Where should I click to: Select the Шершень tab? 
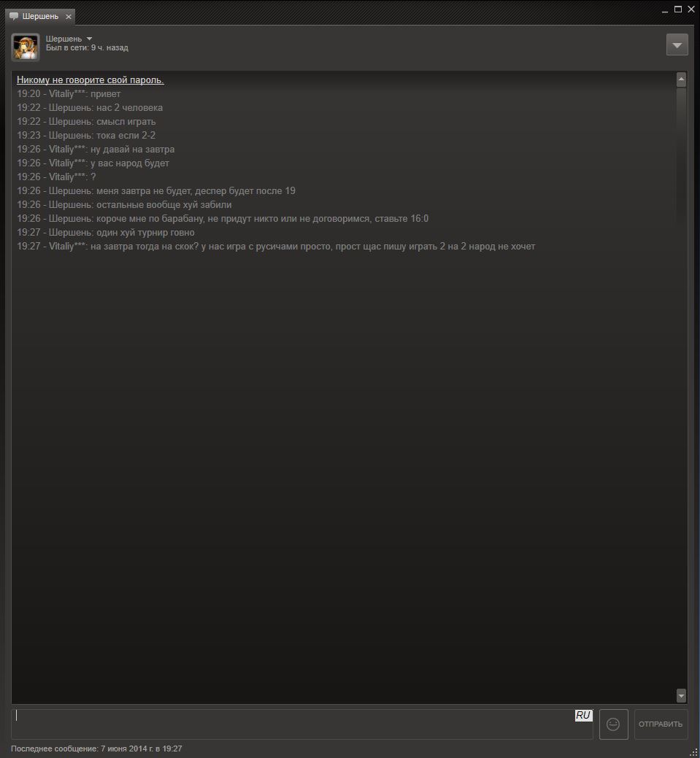[x=40, y=17]
